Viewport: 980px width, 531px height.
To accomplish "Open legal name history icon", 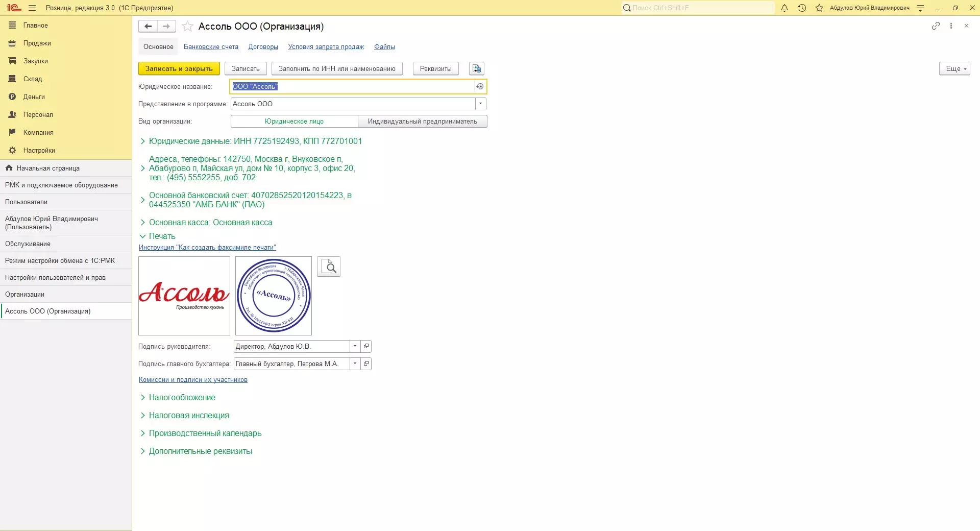I will coord(480,86).
